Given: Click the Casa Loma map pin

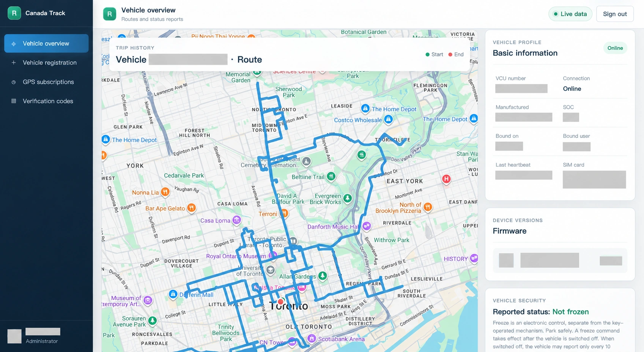Looking at the screenshot, I should coord(236,220).
